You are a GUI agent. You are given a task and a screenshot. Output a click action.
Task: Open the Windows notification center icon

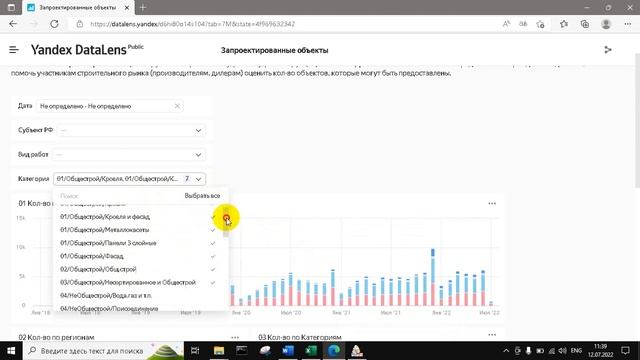coord(625,351)
